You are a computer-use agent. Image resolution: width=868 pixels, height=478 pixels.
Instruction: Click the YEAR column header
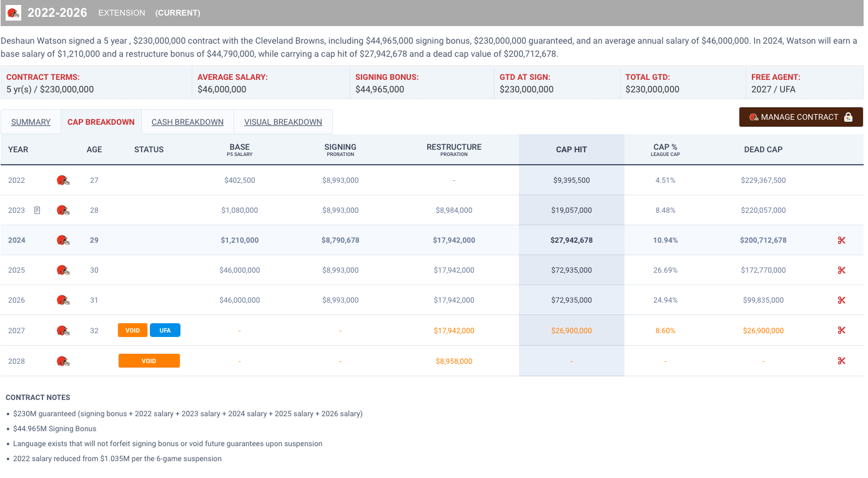click(x=18, y=150)
